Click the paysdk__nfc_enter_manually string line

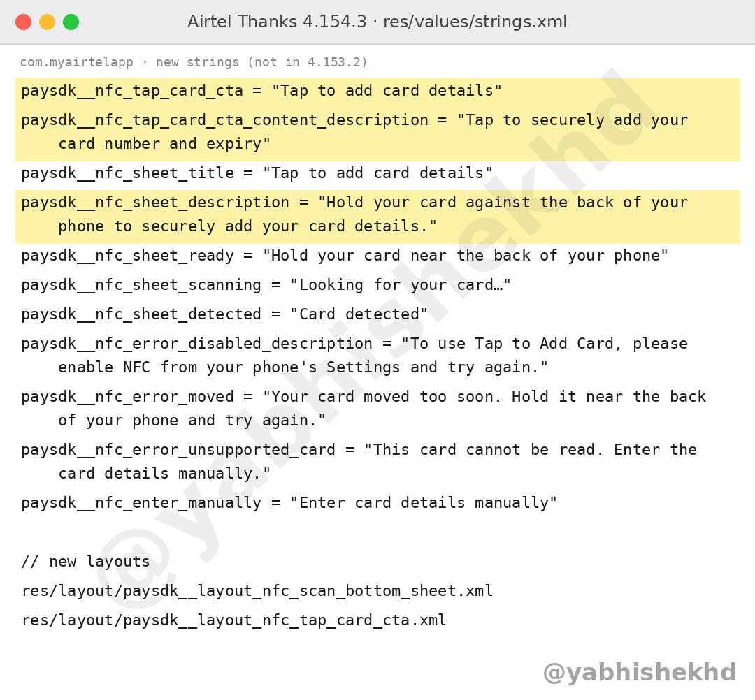(289, 503)
